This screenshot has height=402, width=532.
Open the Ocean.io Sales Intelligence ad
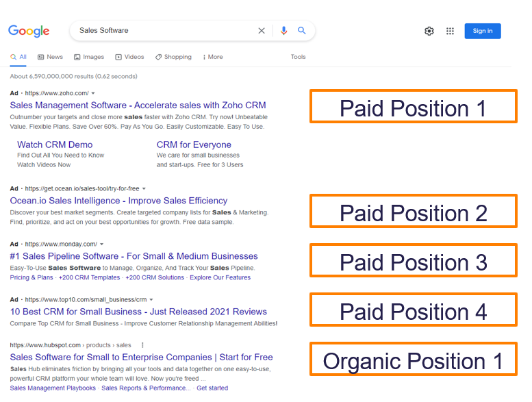tap(118, 201)
